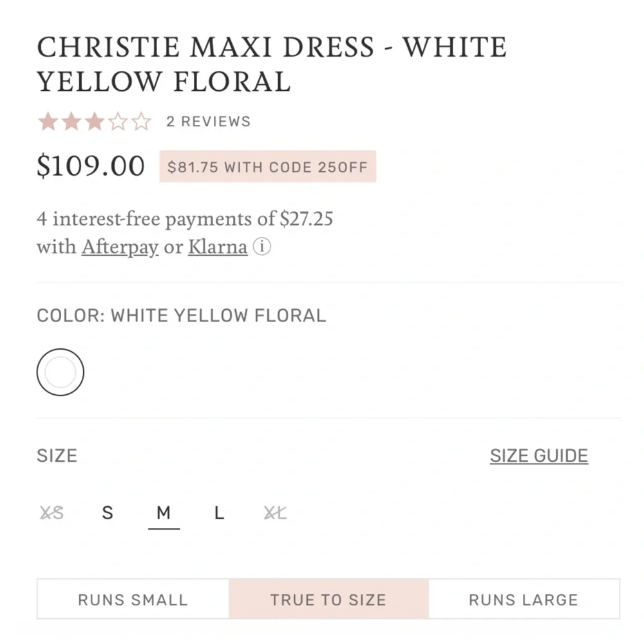644x644 pixels.
Task: Click the Klarna link
Action: point(217,247)
